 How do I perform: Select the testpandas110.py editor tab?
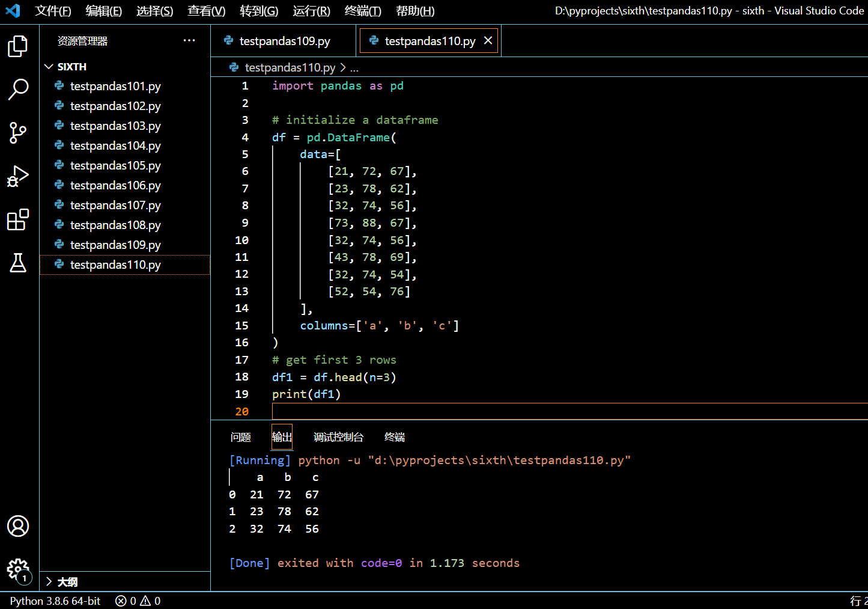[429, 41]
